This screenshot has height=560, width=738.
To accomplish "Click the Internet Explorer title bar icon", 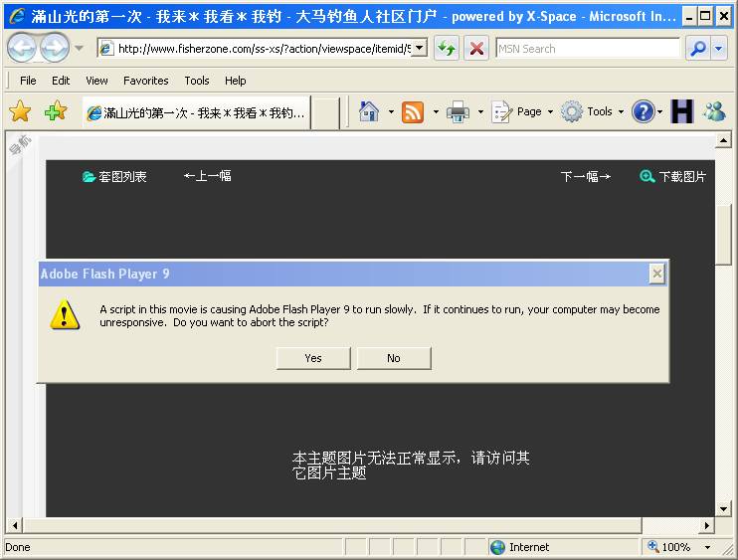I will [17, 16].
